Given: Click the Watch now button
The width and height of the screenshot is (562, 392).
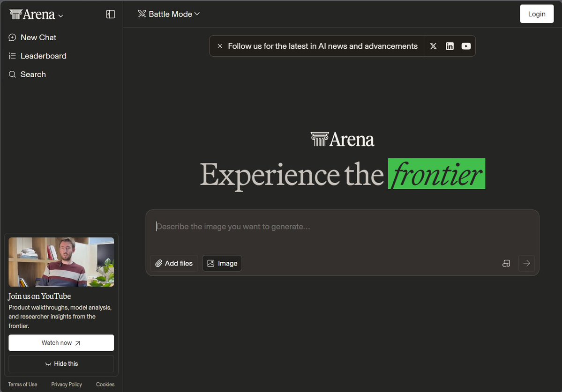Looking at the screenshot, I should pos(61,343).
